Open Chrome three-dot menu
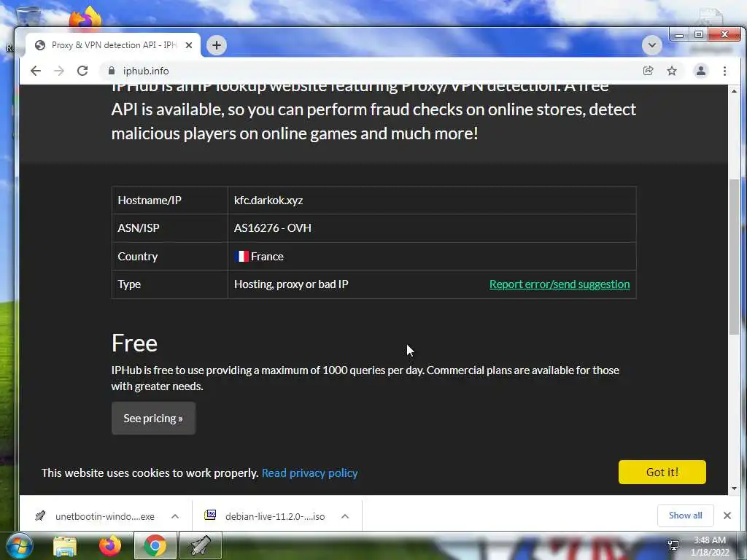The height and width of the screenshot is (560, 747). point(724,71)
